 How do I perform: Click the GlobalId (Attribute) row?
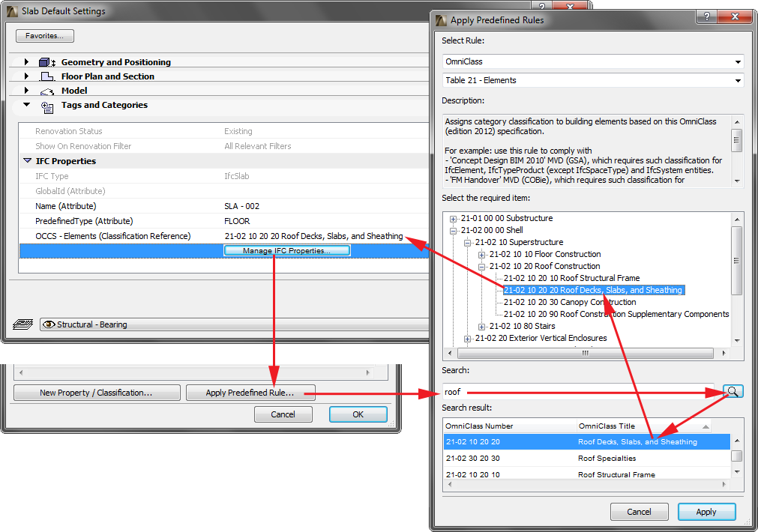pyautogui.click(x=224, y=191)
